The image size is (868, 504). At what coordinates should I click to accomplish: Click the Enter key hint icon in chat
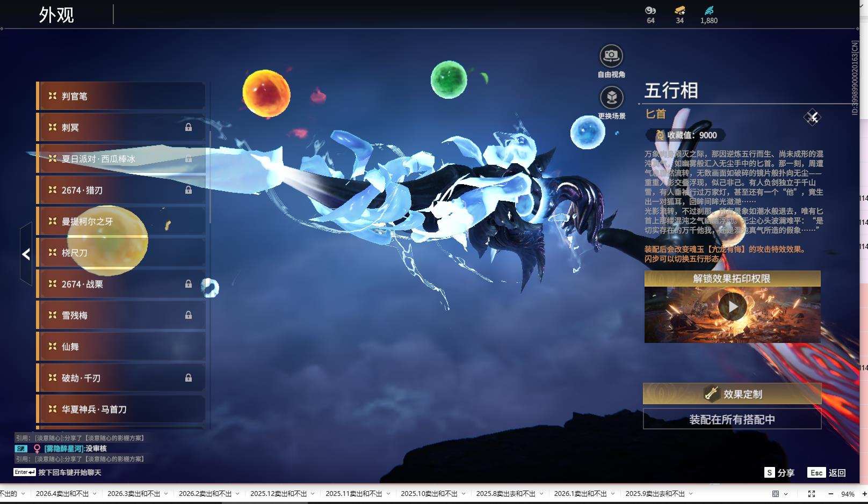pyautogui.click(x=25, y=472)
